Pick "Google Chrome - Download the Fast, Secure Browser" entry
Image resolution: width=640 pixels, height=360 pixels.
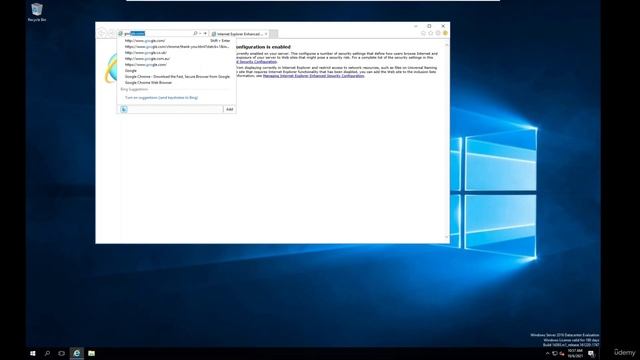(176, 77)
